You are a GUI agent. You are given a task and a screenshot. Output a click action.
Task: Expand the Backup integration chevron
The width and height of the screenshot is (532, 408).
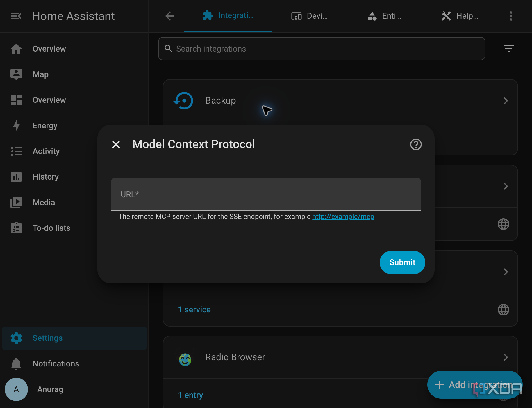506,101
